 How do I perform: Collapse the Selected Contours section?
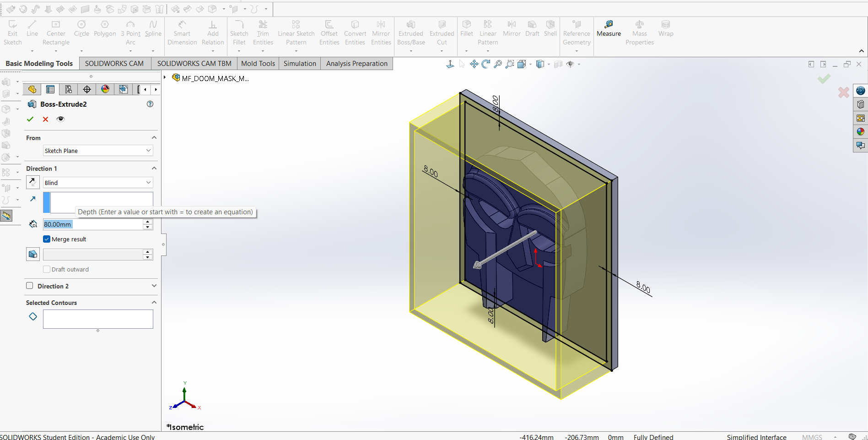pyautogui.click(x=154, y=302)
